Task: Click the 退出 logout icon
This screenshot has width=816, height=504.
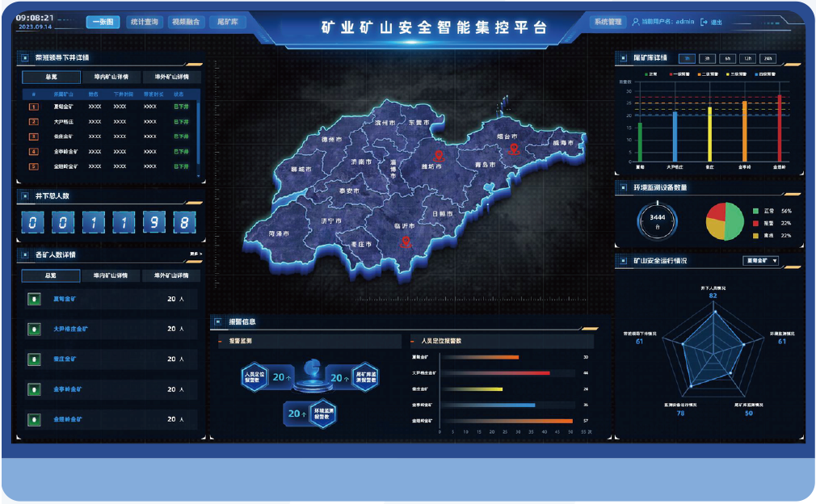Action: [x=705, y=22]
